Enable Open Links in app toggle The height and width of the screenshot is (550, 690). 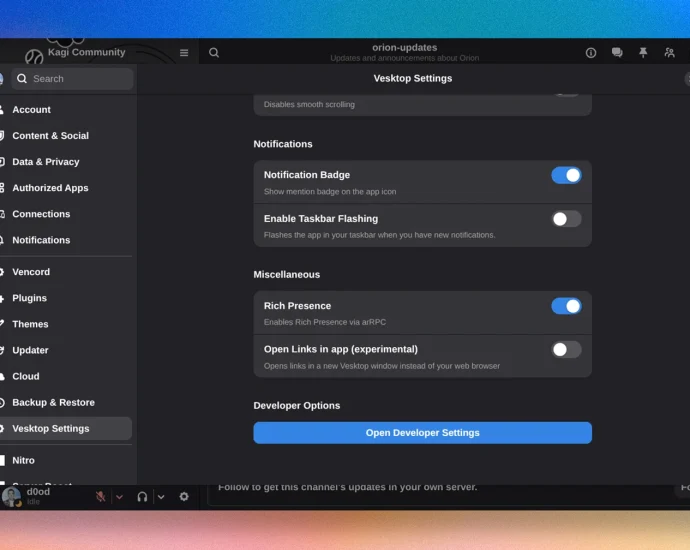pos(566,349)
